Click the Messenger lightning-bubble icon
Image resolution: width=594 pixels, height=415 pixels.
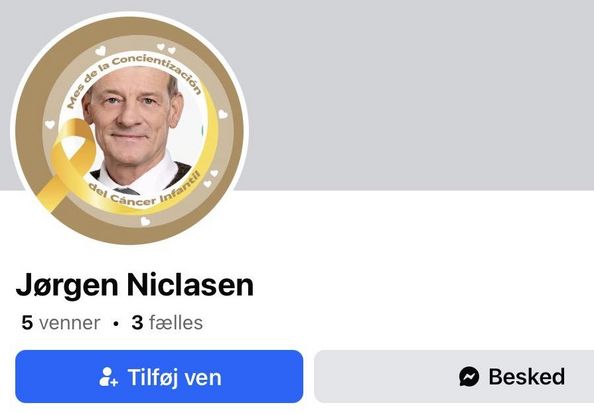coord(469,376)
